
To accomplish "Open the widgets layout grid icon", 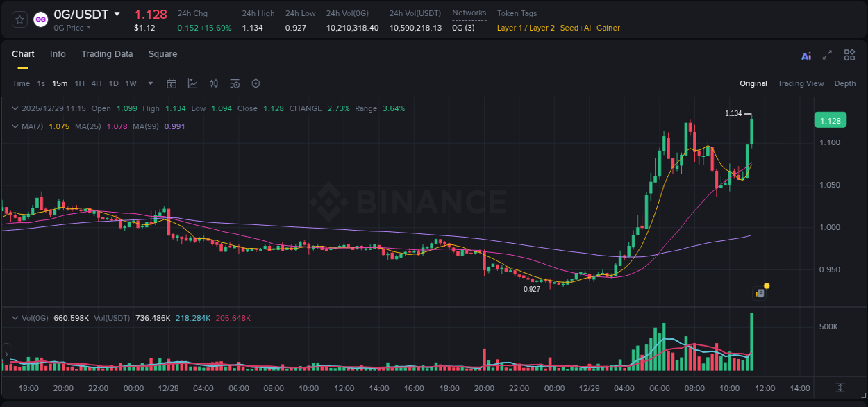I will [849, 55].
